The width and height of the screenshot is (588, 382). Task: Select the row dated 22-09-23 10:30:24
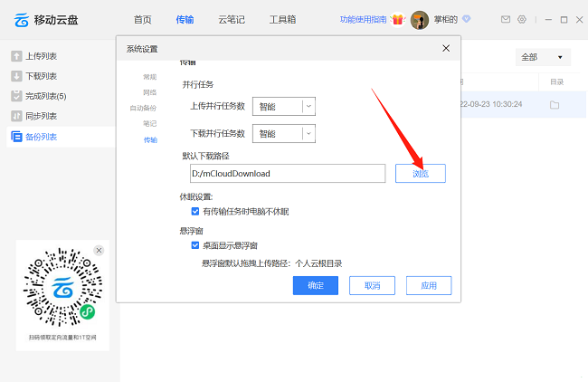pos(523,104)
